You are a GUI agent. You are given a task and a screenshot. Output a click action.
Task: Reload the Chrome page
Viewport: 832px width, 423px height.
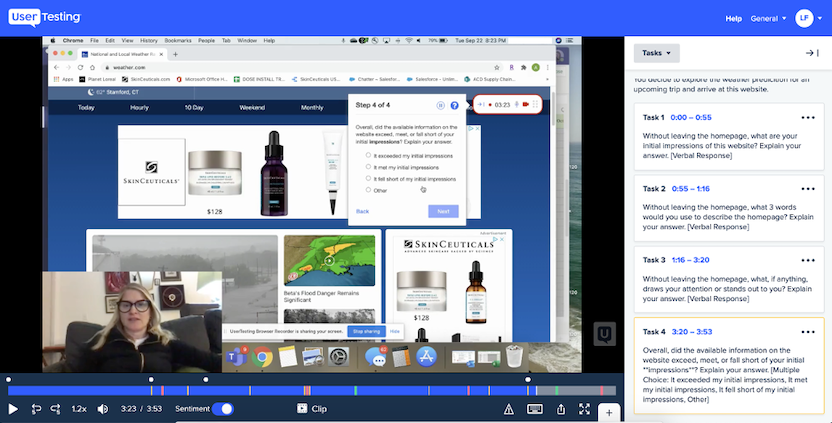pos(80,67)
